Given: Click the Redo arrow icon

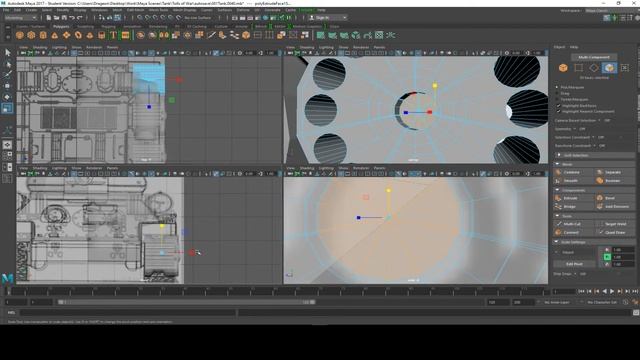Looking at the screenshot, I should [80, 18].
